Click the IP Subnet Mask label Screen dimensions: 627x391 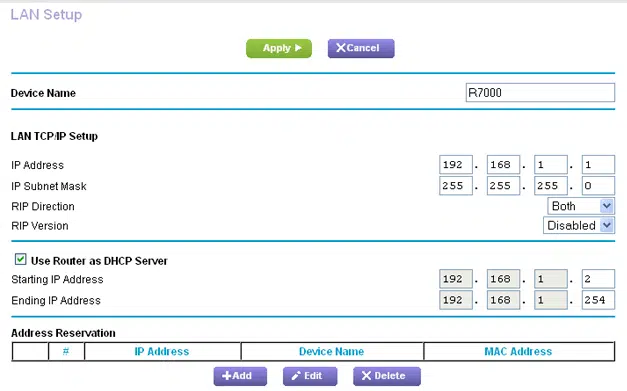[49, 186]
